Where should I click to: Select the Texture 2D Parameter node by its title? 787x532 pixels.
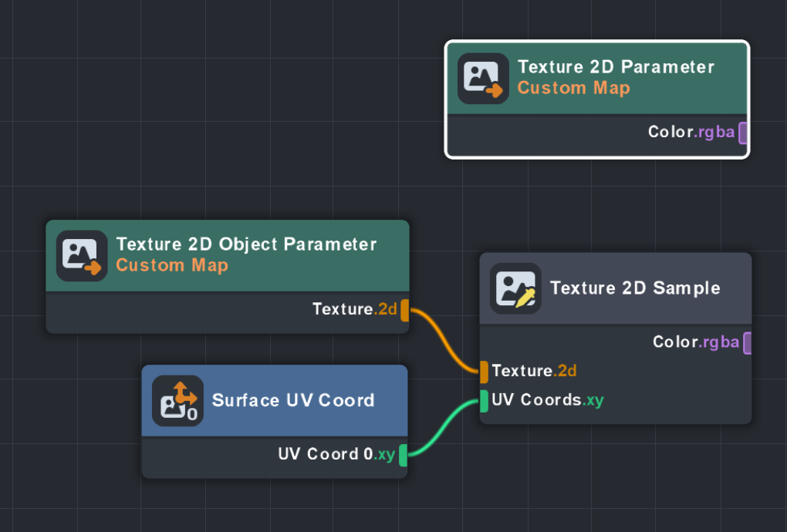tap(616, 67)
